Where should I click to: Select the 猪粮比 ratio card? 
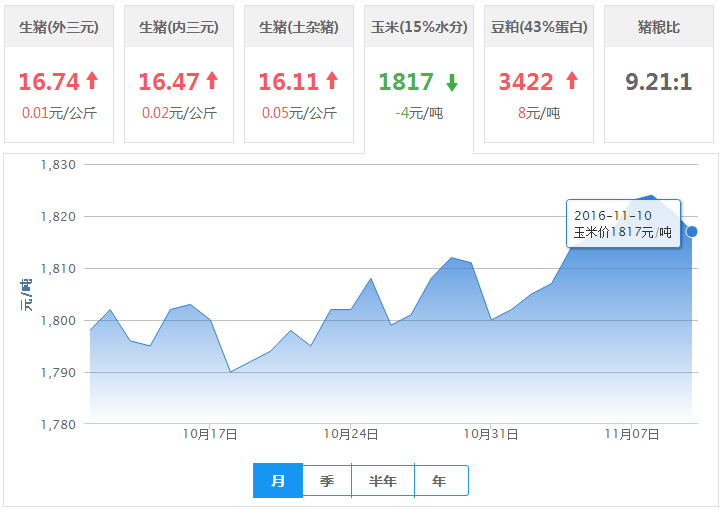pos(659,74)
